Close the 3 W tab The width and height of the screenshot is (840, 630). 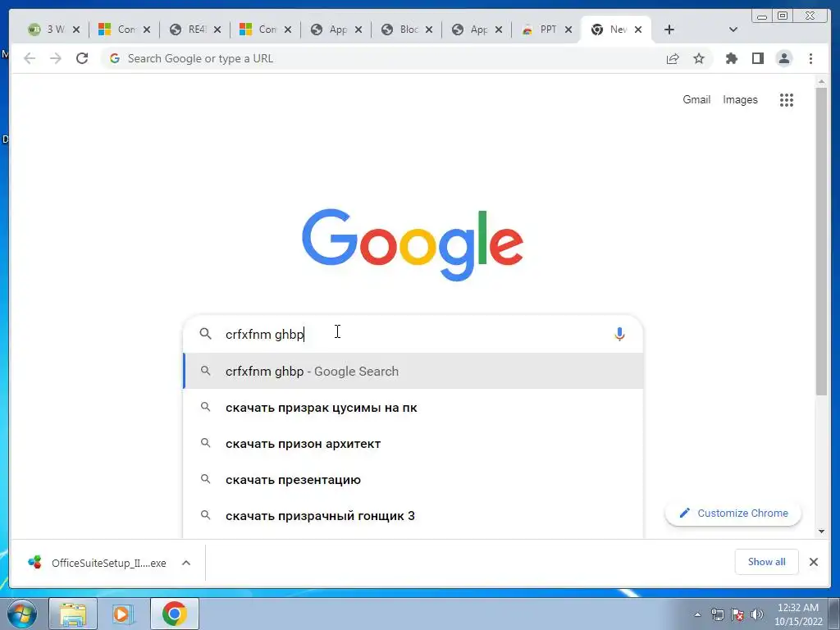(x=76, y=30)
